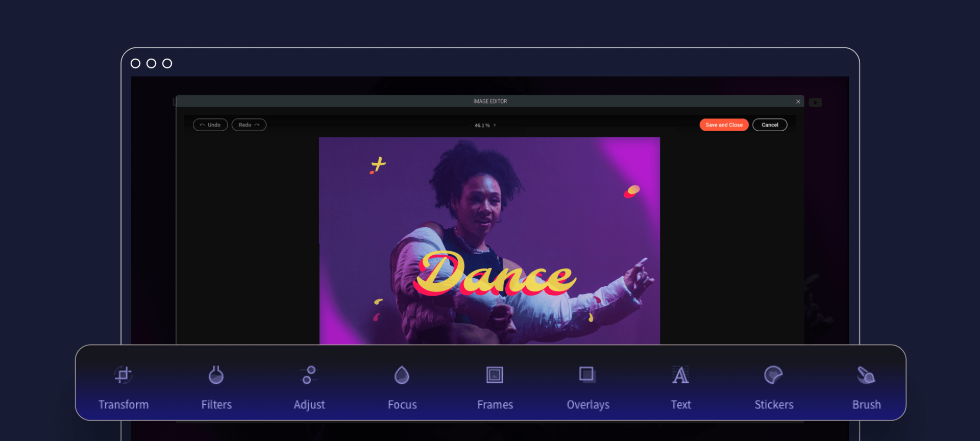Close the Image Editor dialog with X
The image size is (980, 441).
[798, 102]
